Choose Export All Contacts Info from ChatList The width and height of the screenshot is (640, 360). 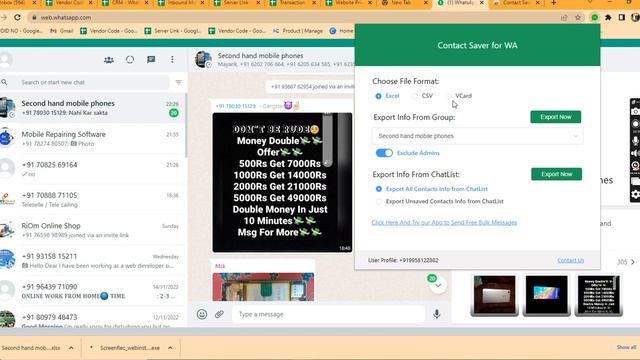(x=379, y=189)
